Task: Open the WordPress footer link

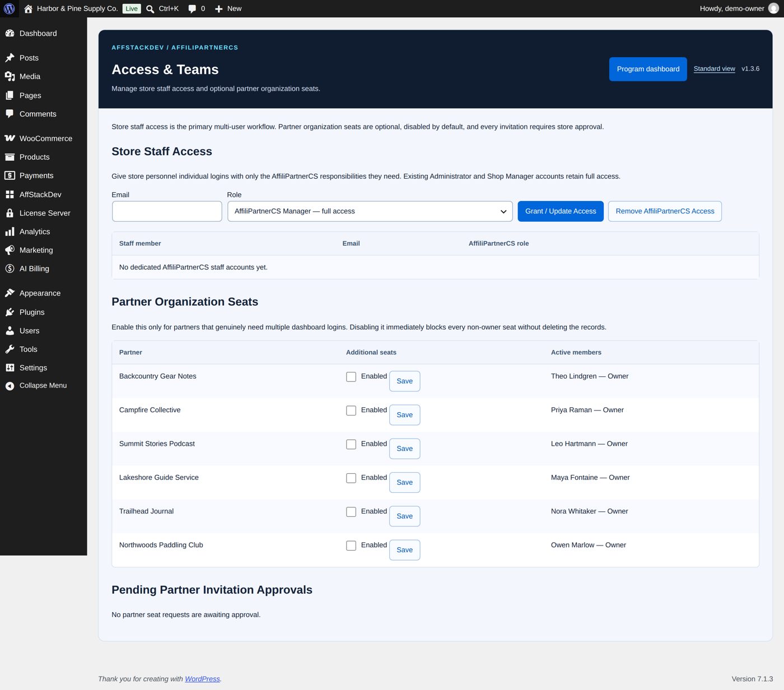Action: click(202, 679)
